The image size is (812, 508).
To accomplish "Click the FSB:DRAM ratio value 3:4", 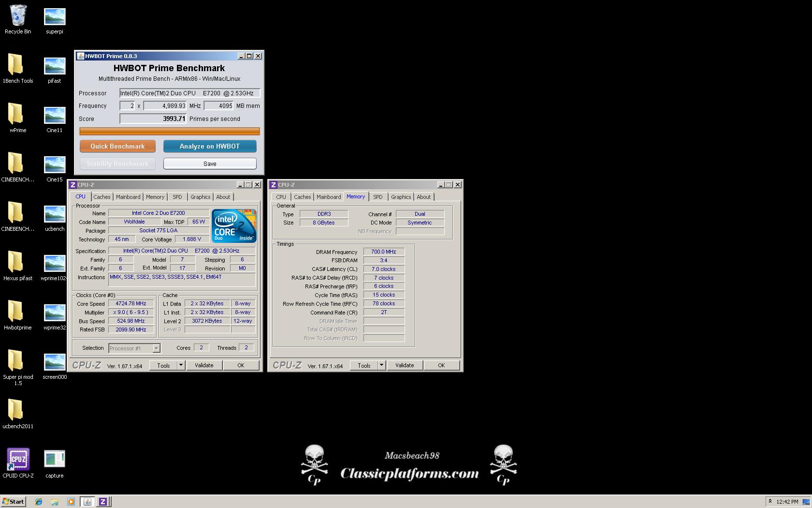I will pos(384,260).
